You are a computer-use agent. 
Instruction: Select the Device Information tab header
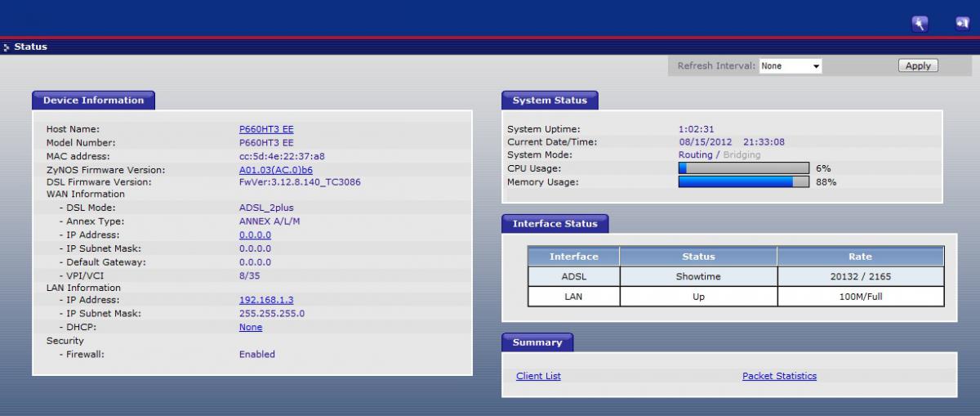(x=93, y=101)
